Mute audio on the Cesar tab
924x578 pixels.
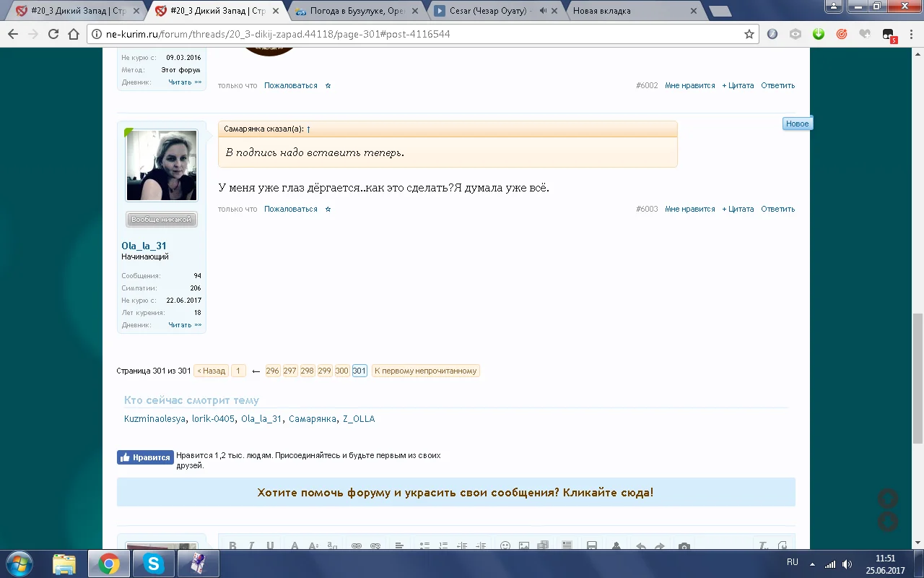pyautogui.click(x=543, y=11)
